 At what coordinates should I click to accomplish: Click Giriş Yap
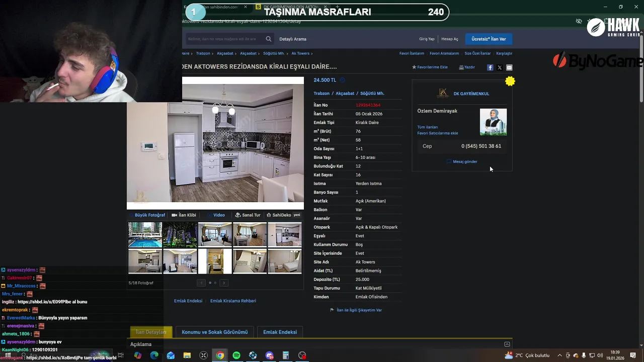pyautogui.click(x=427, y=39)
